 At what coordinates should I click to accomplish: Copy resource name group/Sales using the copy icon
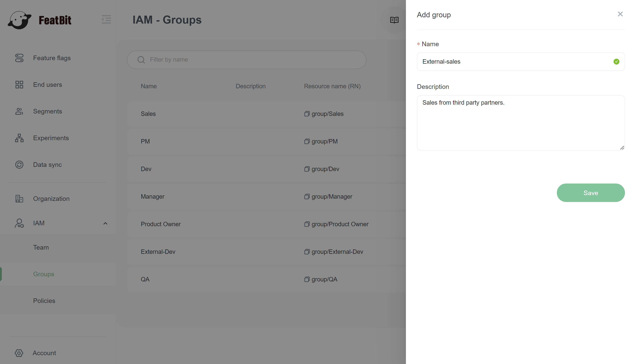pos(307,114)
